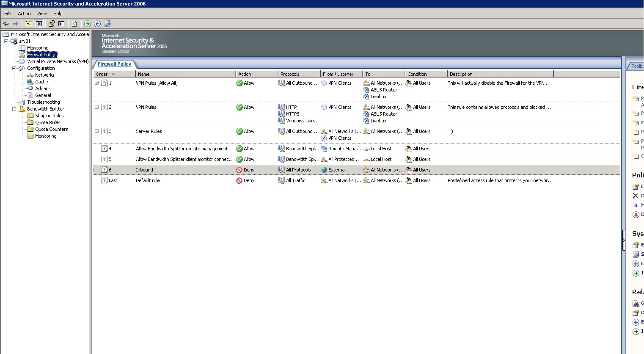Click the blue left-arrow circle toolbar icon
Image resolution: width=644 pixels, height=354 pixels.
[97, 24]
